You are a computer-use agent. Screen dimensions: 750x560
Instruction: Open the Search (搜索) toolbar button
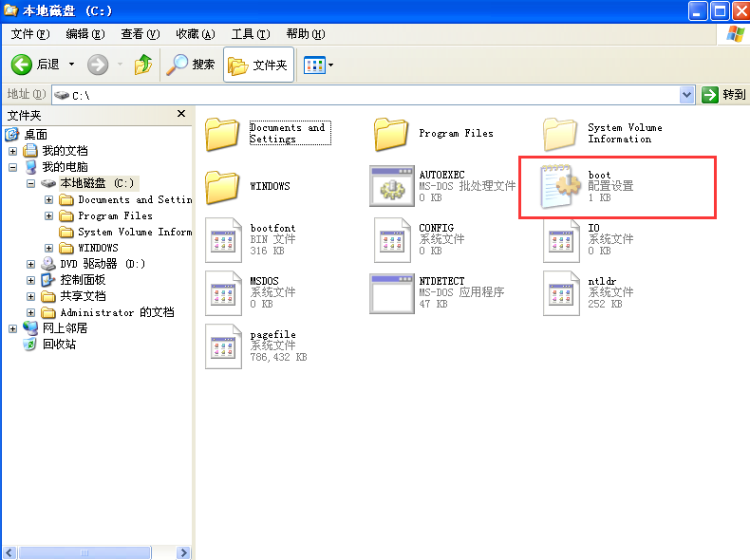(191, 65)
